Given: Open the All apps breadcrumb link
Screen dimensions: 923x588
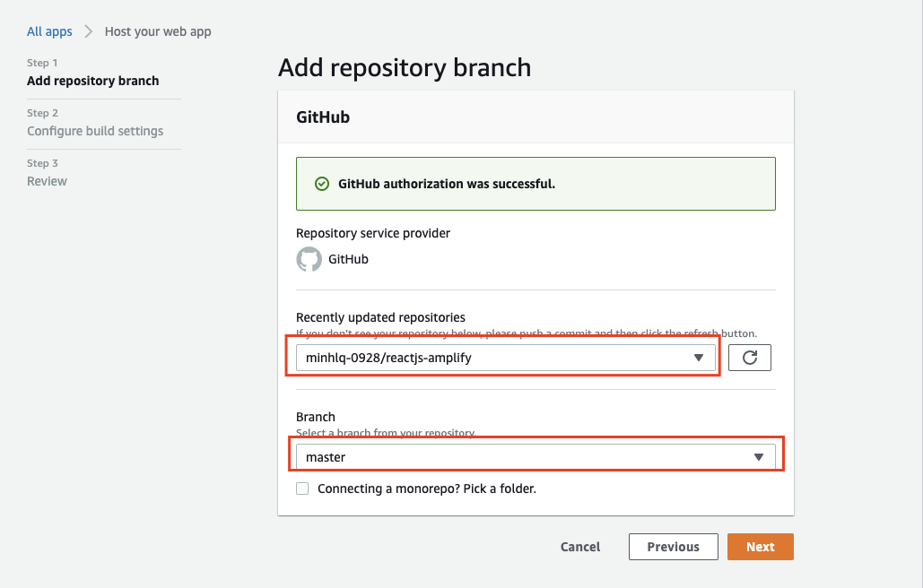Looking at the screenshot, I should (49, 31).
